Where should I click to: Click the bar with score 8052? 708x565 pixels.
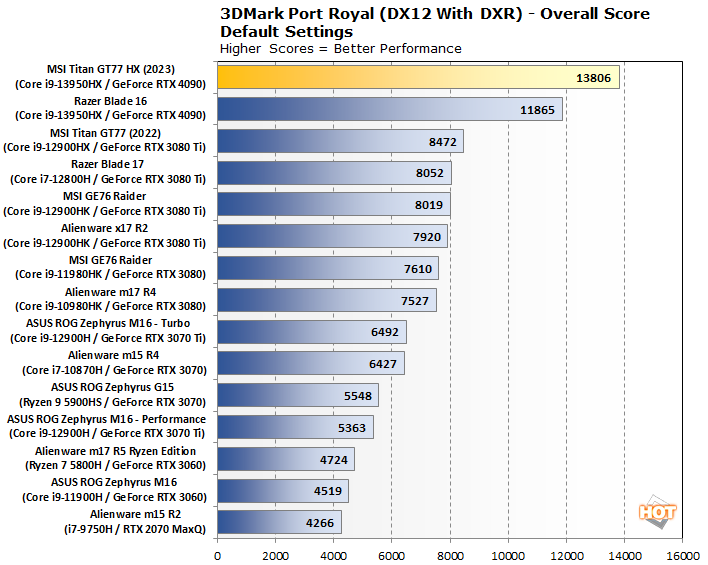click(335, 173)
